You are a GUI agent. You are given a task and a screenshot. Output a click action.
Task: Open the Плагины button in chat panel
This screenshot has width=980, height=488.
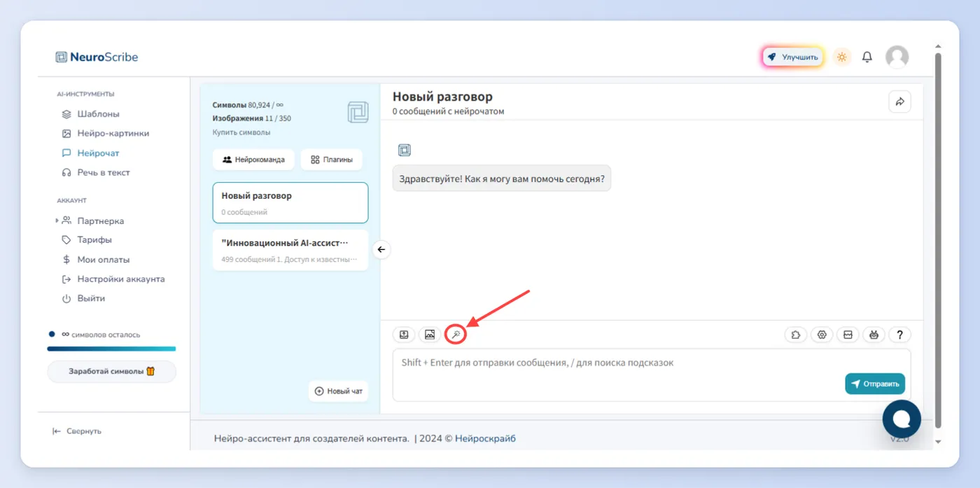332,160
